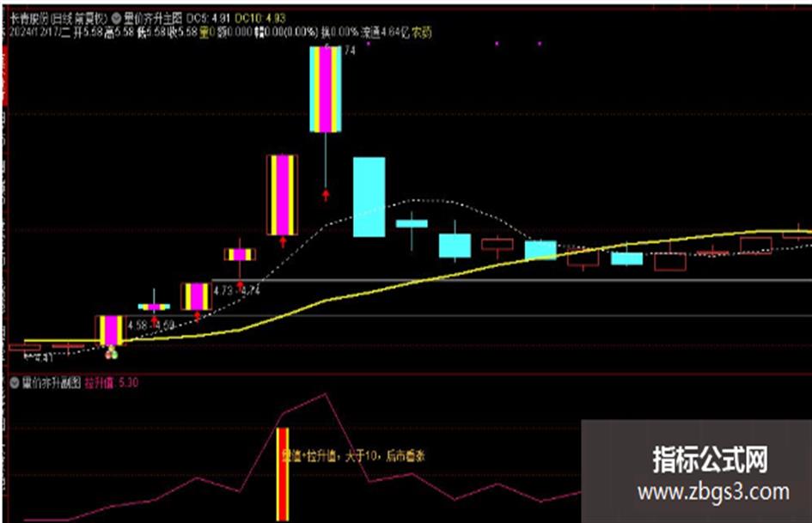Click the red arrow below second-tallest candle

tap(283, 242)
